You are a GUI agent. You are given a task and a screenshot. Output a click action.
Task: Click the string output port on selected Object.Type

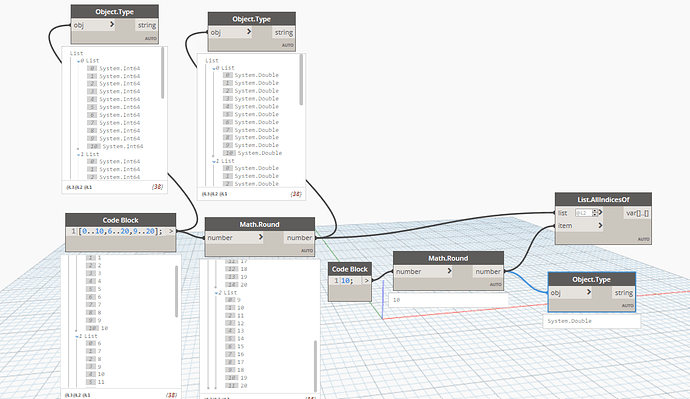624,293
